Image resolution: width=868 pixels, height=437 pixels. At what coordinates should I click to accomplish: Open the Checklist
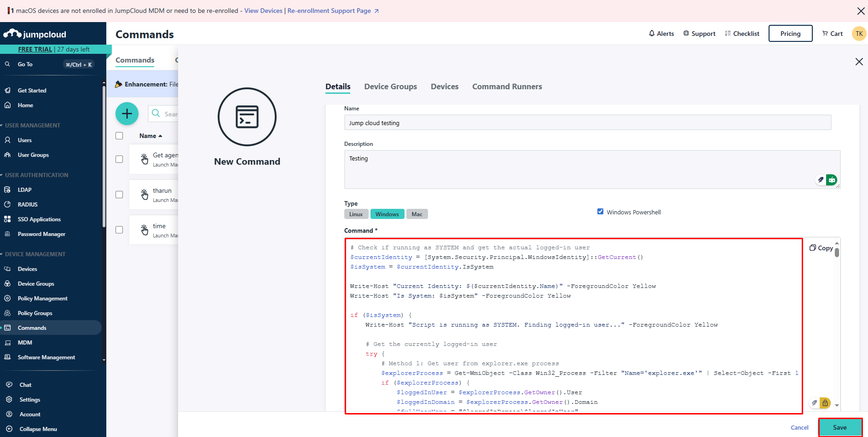click(x=742, y=34)
